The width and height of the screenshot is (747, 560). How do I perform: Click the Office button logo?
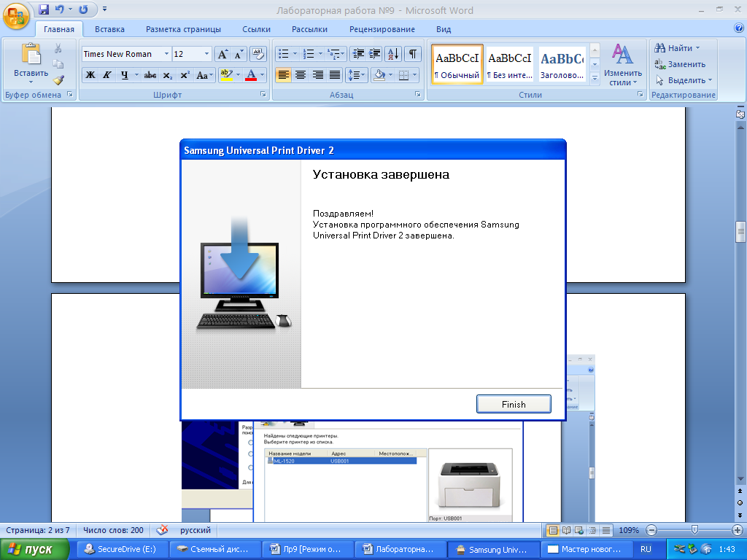click(16, 16)
